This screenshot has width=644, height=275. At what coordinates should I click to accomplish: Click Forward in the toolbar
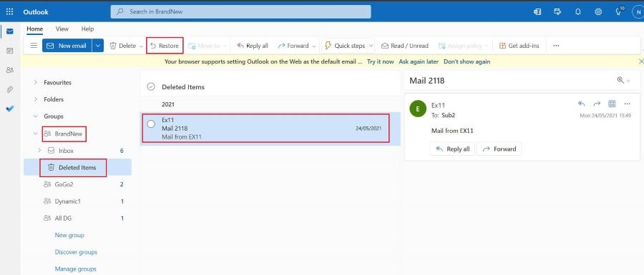point(293,46)
